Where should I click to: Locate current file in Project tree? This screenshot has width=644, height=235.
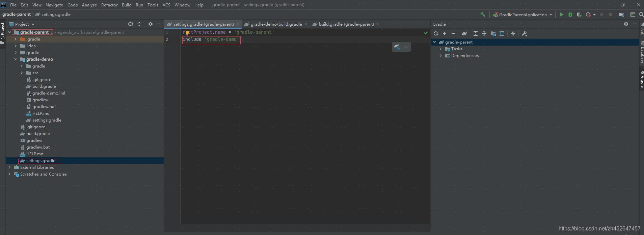click(x=131, y=24)
